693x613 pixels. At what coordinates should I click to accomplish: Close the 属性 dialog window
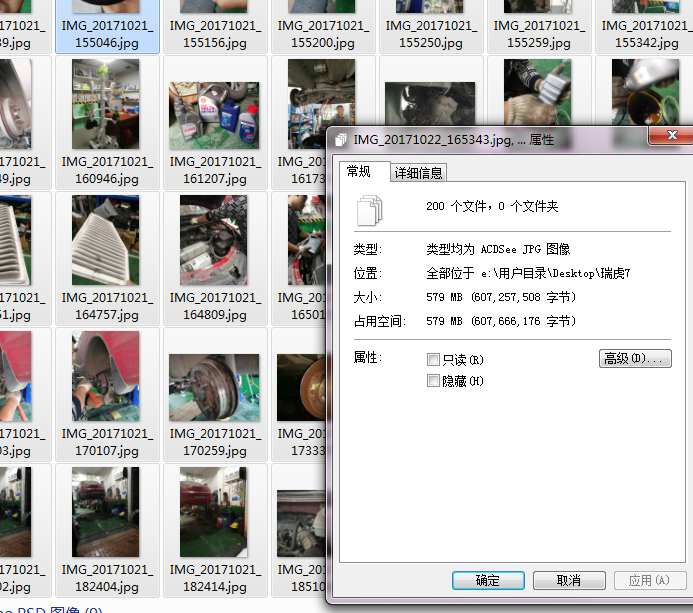tap(669, 137)
